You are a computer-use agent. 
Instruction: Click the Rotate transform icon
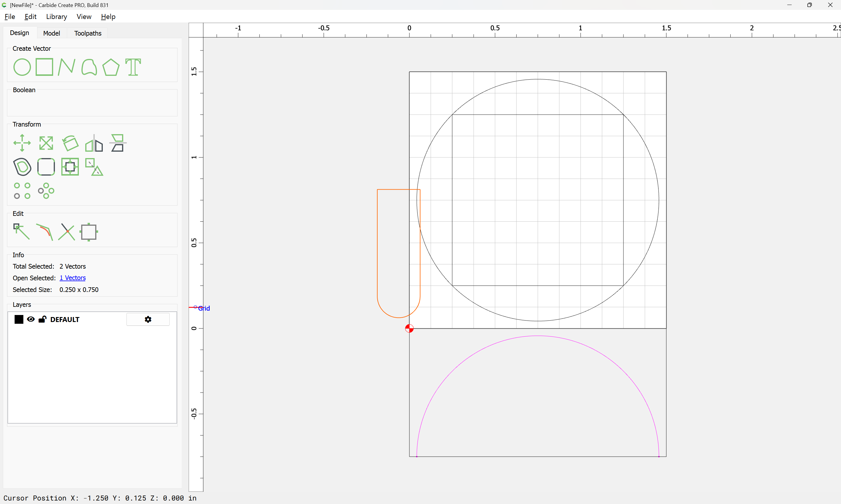pos(70,143)
